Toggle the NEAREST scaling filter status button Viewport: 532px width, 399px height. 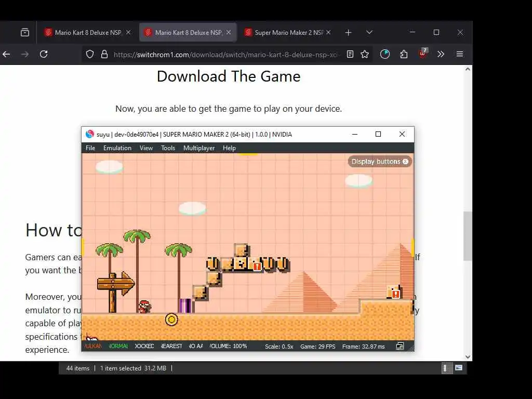click(171, 346)
